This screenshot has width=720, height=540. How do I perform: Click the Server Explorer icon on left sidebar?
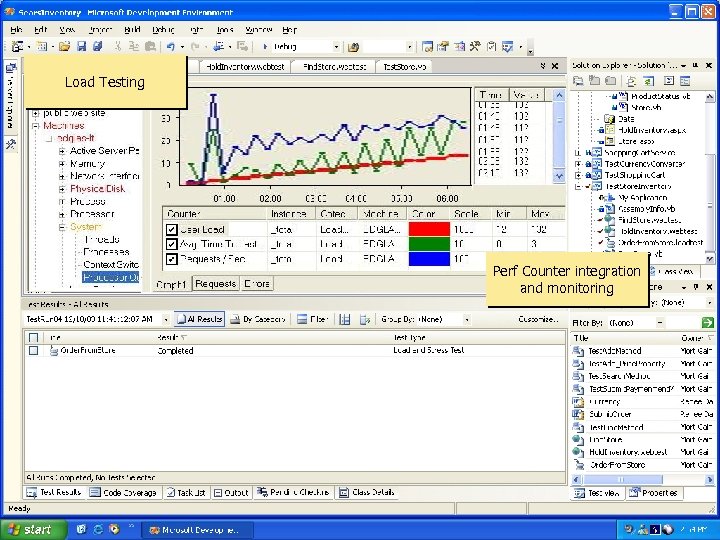click(x=11, y=68)
